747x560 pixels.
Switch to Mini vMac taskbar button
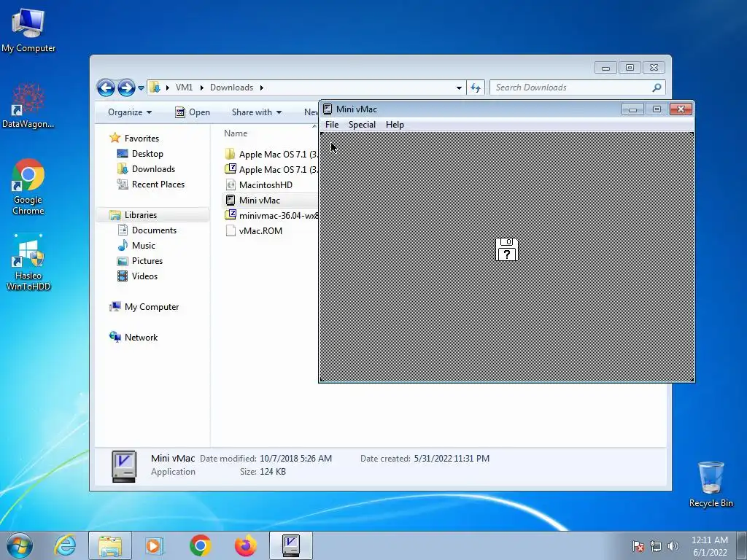290,545
